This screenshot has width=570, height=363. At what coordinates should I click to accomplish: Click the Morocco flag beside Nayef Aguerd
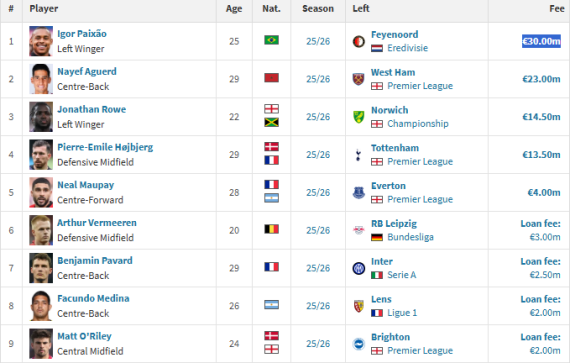272,78
